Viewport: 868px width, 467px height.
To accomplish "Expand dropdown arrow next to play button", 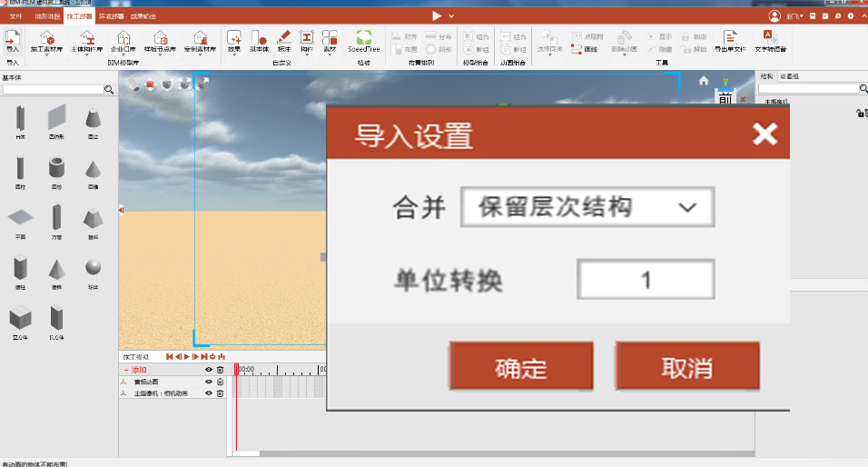I will [452, 16].
